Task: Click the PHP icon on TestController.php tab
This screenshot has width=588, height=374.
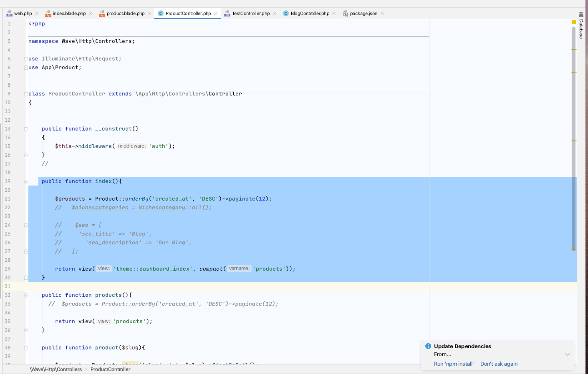Action: coord(227,14)
